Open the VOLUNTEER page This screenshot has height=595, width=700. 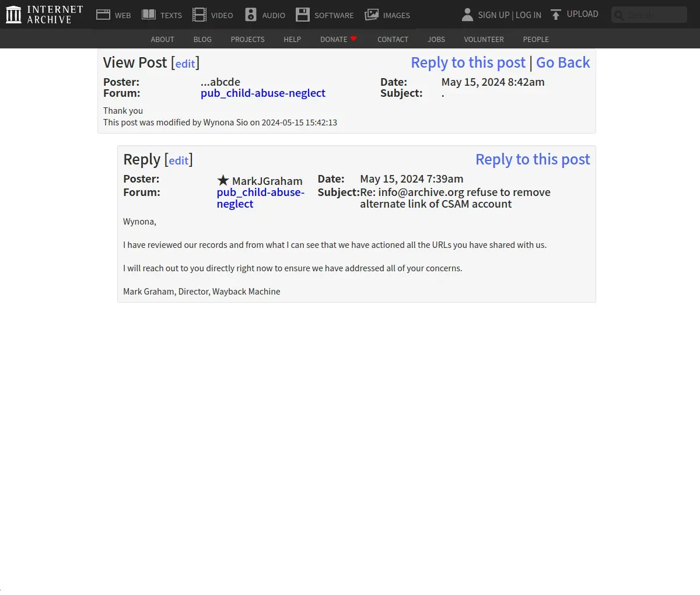(484, 39)
